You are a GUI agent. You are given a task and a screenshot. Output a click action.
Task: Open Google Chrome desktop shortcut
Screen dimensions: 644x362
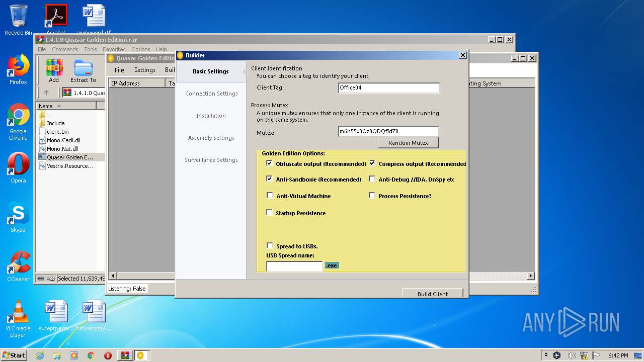point(18,122)
